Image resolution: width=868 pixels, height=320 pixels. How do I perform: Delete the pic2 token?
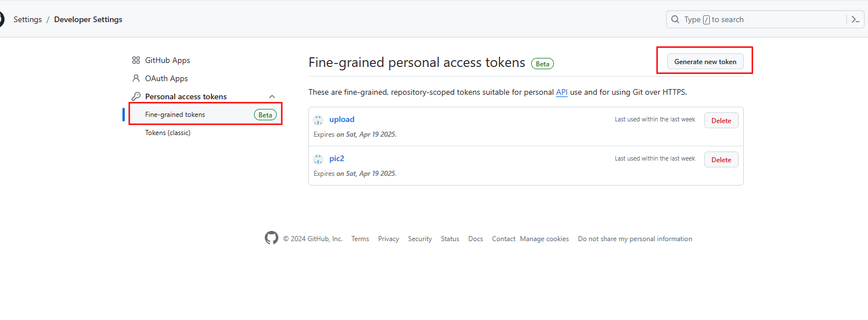pyautogui.click(x=721, y=160)
